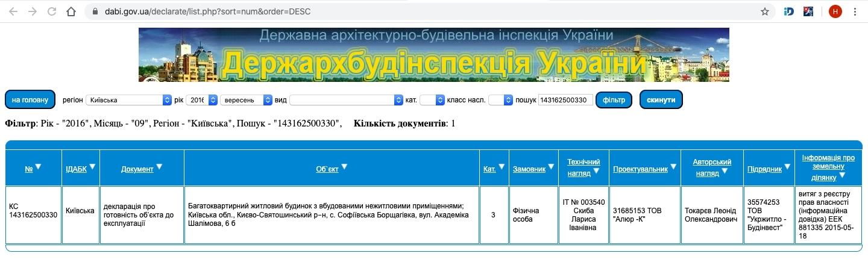Click the № column header link

point(29,169)
